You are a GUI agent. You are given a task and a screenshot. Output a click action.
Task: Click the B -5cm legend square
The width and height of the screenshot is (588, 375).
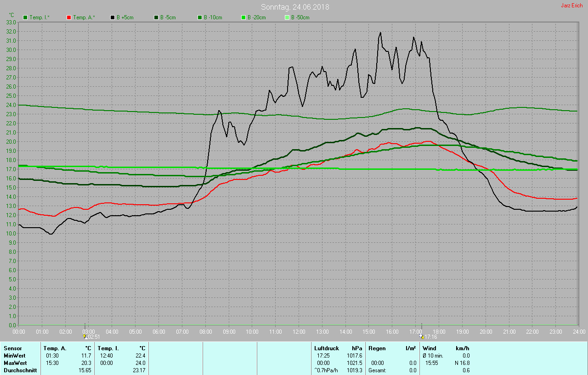coord(156,17)
